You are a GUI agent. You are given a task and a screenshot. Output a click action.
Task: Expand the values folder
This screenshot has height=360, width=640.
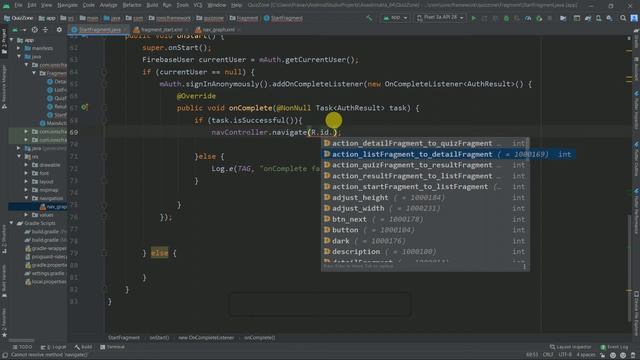tap(26, 215)
